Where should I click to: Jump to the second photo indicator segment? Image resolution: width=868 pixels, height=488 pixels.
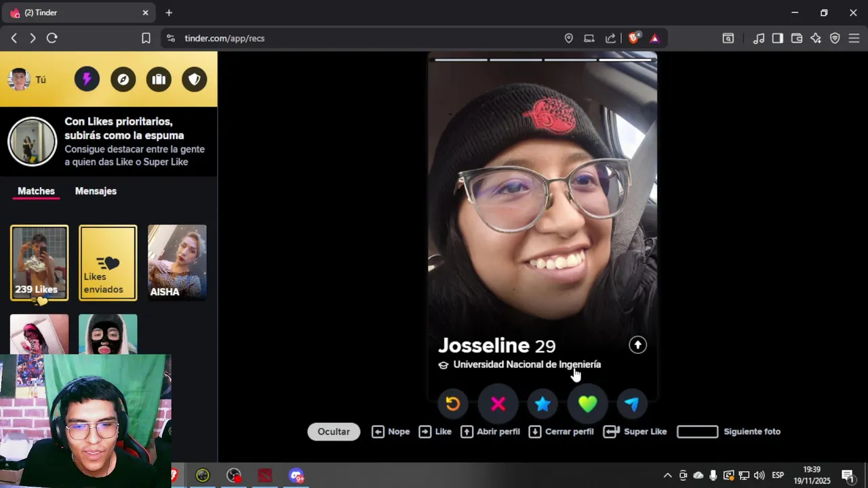click(515, 60)
